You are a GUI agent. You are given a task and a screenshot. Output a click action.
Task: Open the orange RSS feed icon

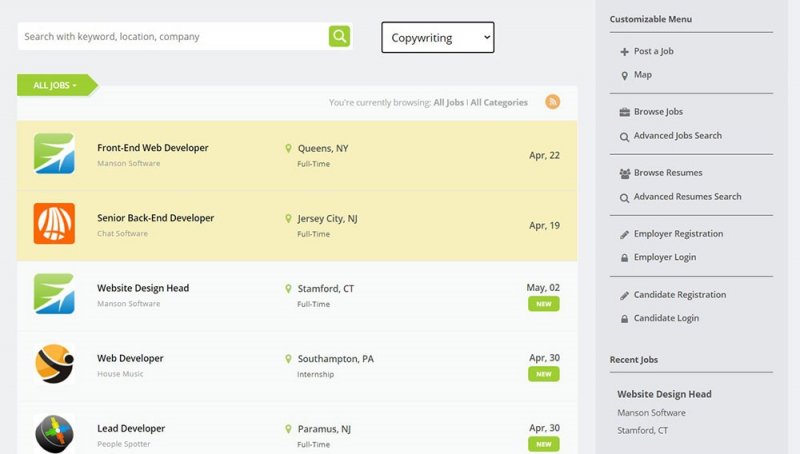coord(552,102)
